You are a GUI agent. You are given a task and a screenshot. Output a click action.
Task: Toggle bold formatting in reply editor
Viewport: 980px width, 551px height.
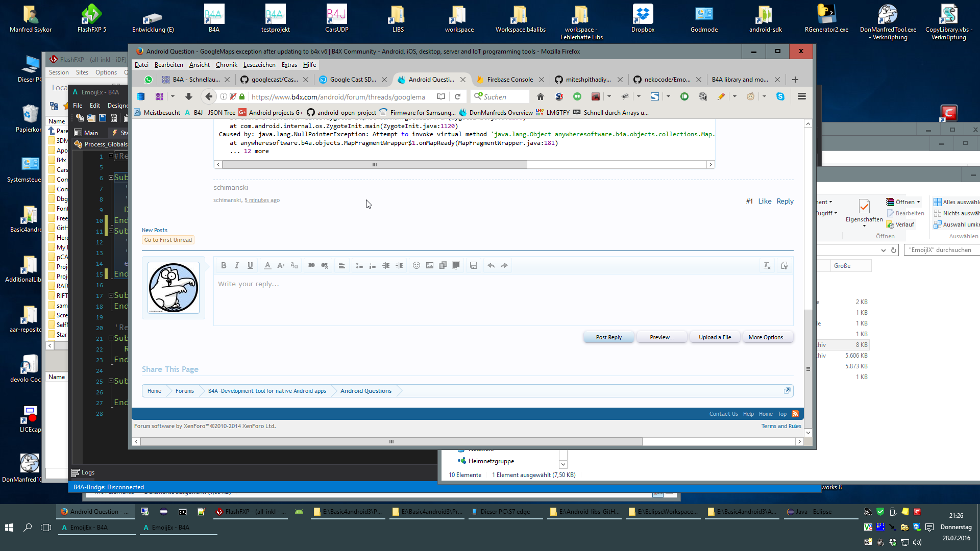tap(224, 265)
